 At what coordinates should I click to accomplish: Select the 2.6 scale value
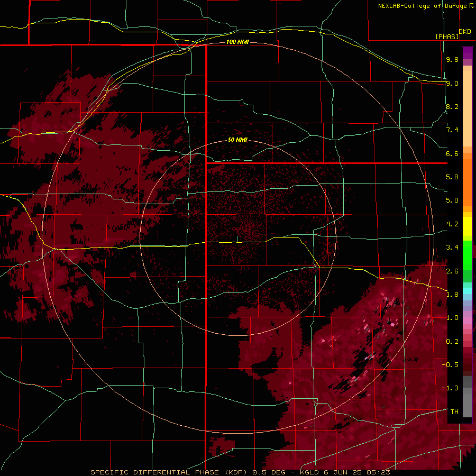(x=452, y=271)
